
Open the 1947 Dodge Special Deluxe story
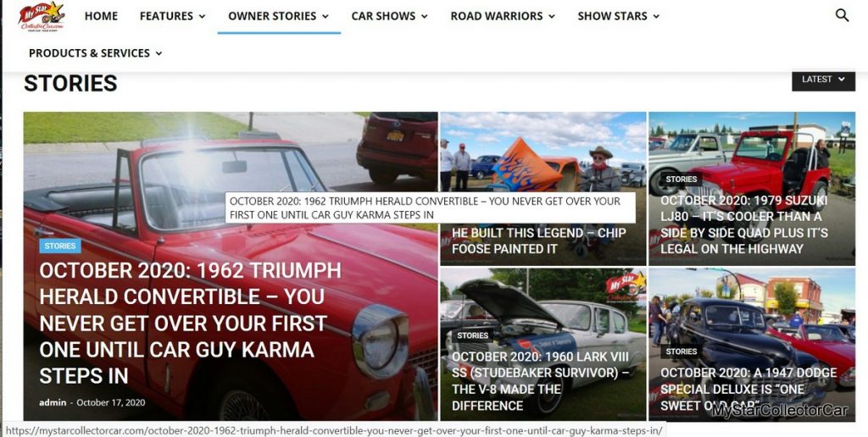pyautogui.click(x=748, y=389)
